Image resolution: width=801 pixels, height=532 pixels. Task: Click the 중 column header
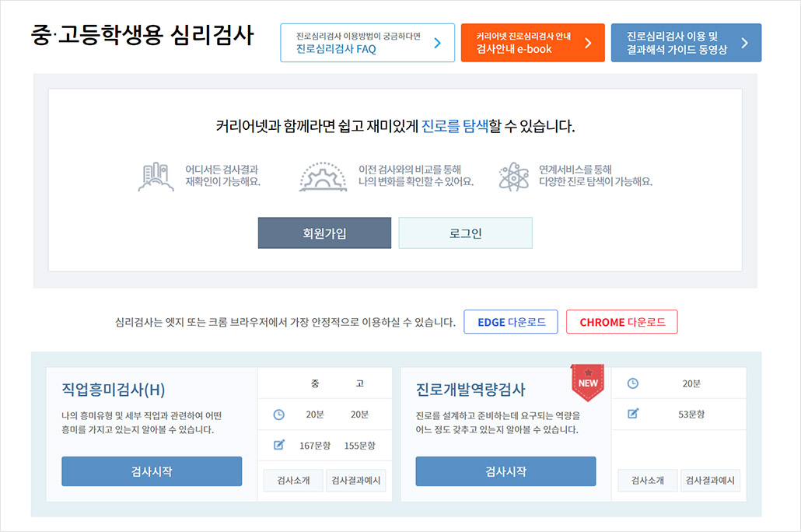pyautogui.click(x=315, y=383)
